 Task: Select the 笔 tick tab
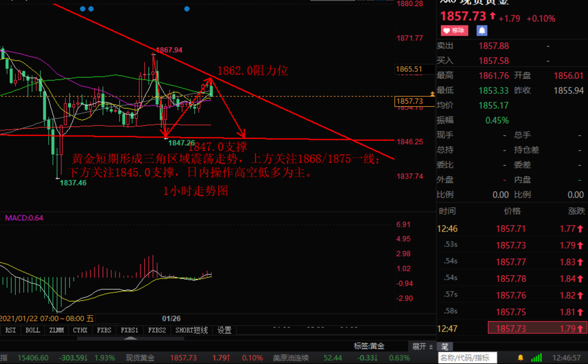[x=445, y=347]
